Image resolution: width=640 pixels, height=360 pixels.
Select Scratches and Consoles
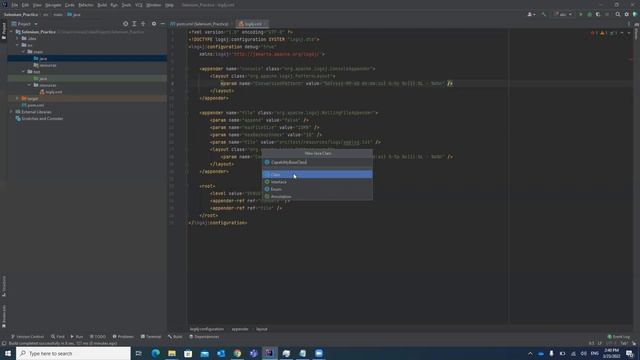40,119
